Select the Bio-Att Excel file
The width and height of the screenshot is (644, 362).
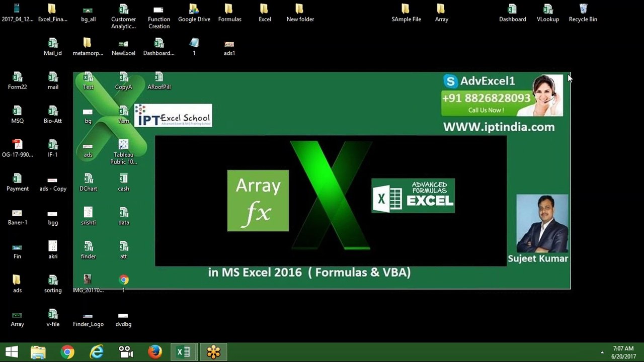click(x=52, y=115)
